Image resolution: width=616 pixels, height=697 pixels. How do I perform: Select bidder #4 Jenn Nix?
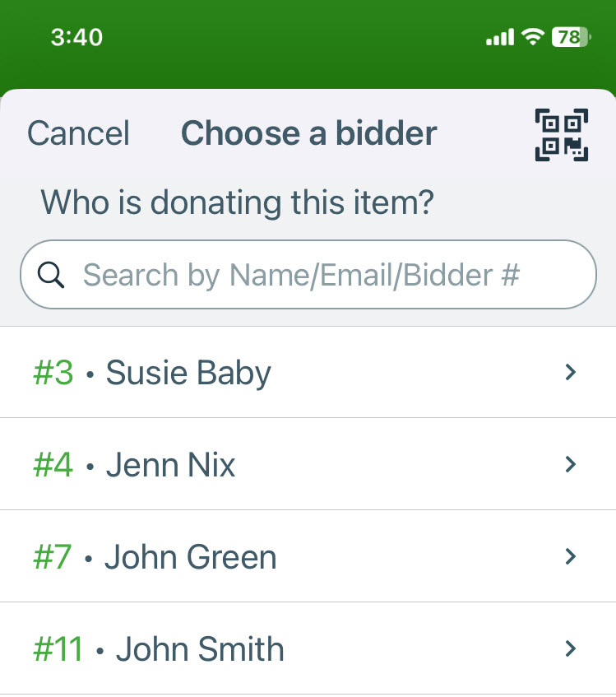point(308,464)
